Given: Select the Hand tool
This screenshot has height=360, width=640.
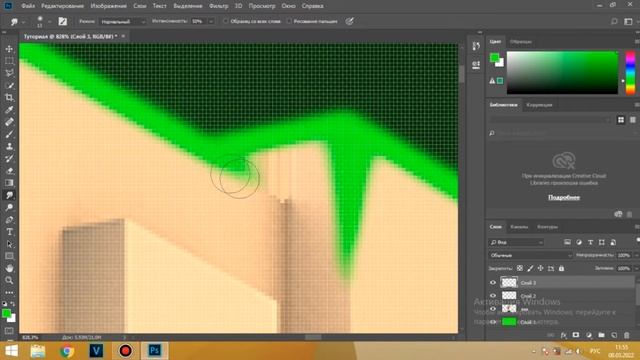Looking at the screenshot, I should click(9, 268).
